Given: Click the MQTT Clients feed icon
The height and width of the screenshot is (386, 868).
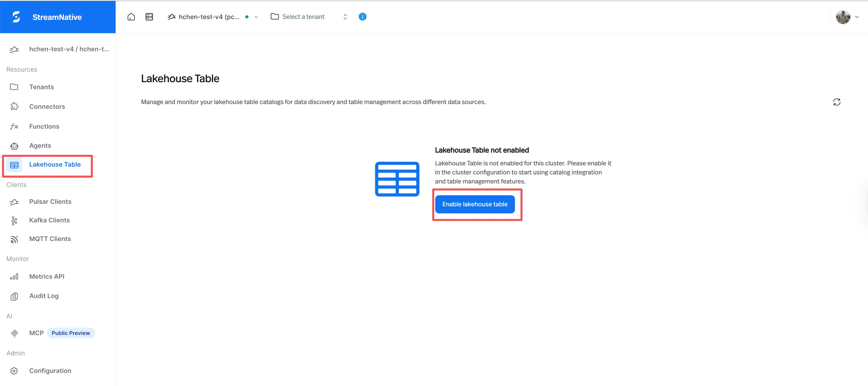Looking at the screenshot, I should tap(14, 239).
